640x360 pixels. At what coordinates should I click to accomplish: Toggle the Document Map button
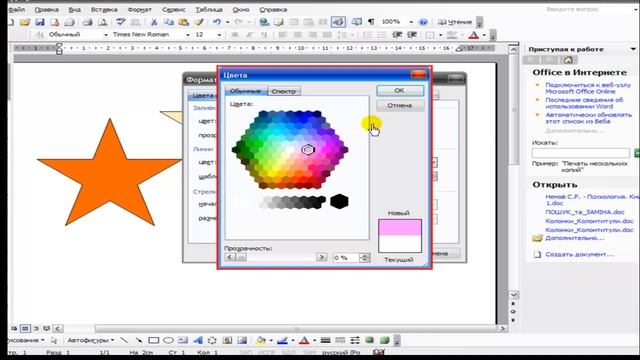pos(357,22)
